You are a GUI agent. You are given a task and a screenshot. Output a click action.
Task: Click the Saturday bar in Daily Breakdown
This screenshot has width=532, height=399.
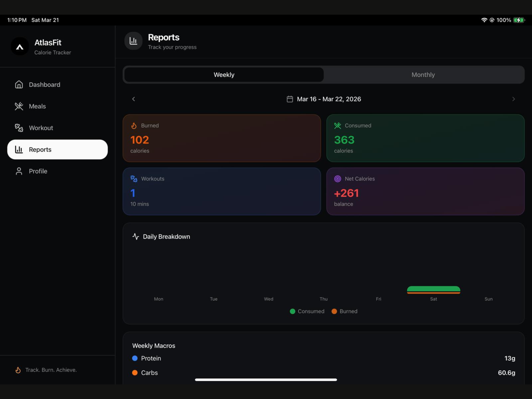pyautogui.click(x=433, y=290)
